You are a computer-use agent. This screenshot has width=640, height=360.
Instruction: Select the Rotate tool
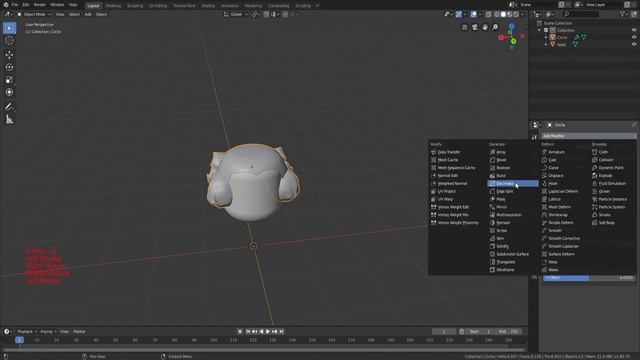pyautogui.click(x=9, y=67)
